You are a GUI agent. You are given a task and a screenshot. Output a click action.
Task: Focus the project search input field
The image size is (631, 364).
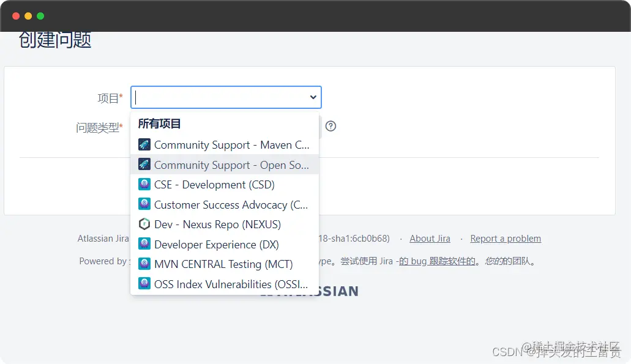point(226,97)
